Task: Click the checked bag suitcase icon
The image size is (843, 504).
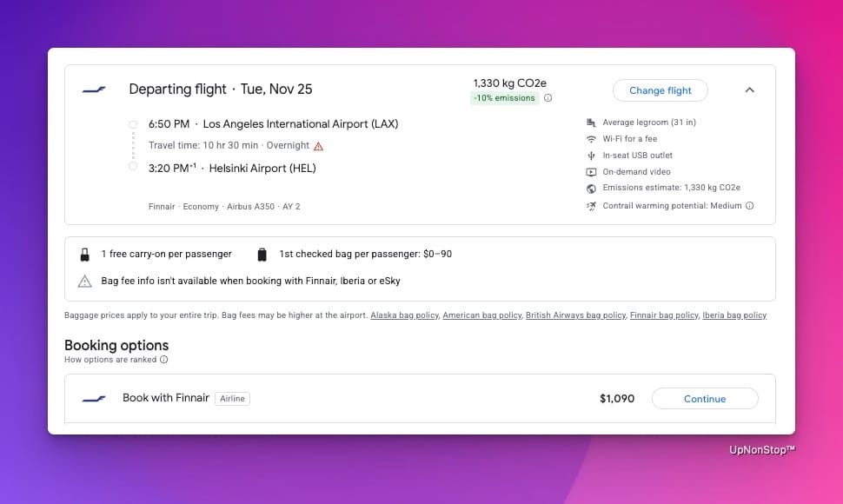Action: pos(262,255)
